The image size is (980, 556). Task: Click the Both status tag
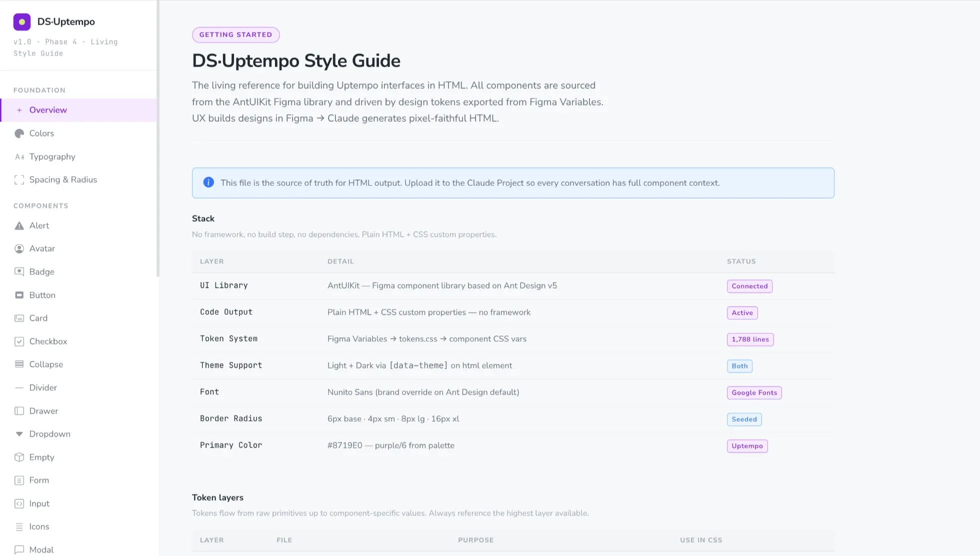pyautogui.click(x=739, y=366)
